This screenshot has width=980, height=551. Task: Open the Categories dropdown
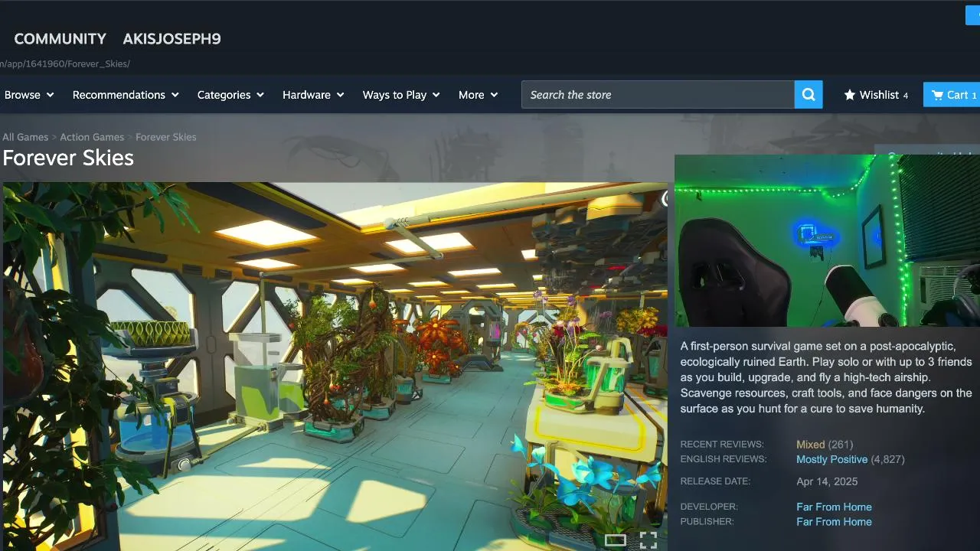tap(230, 95)
